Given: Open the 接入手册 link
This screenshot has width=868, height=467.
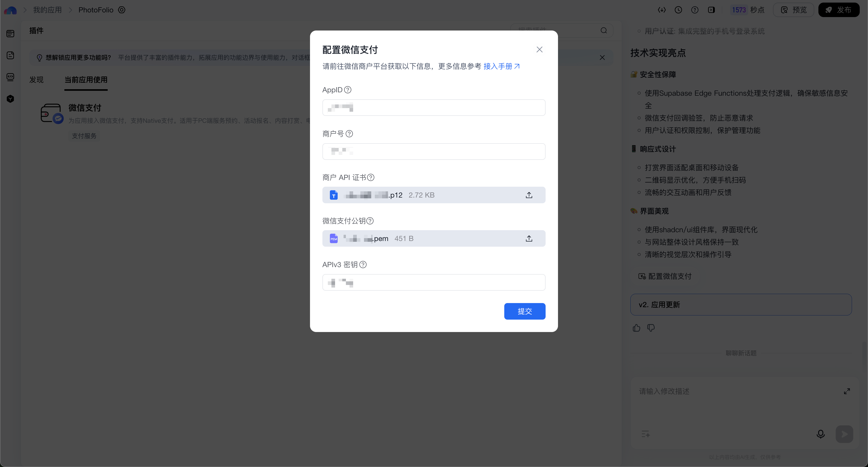Looking at the screenshot, I should point(501,66).
